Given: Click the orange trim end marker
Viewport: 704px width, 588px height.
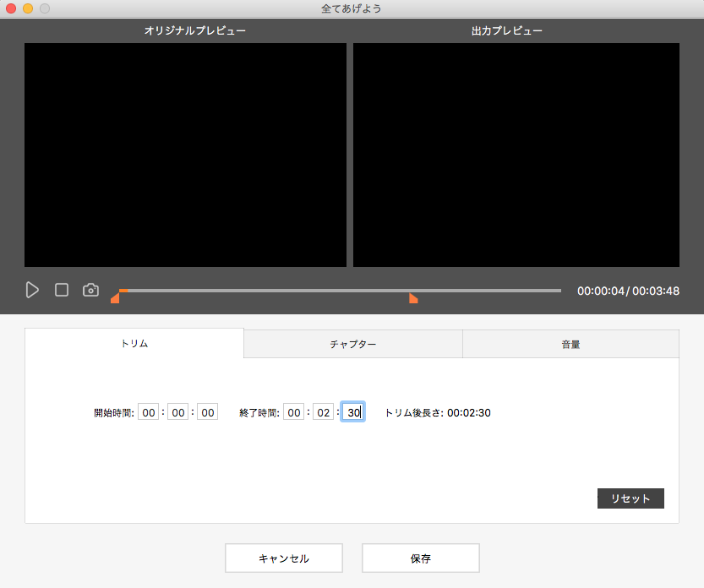Looking at the screenshot, I should [413, 298].
